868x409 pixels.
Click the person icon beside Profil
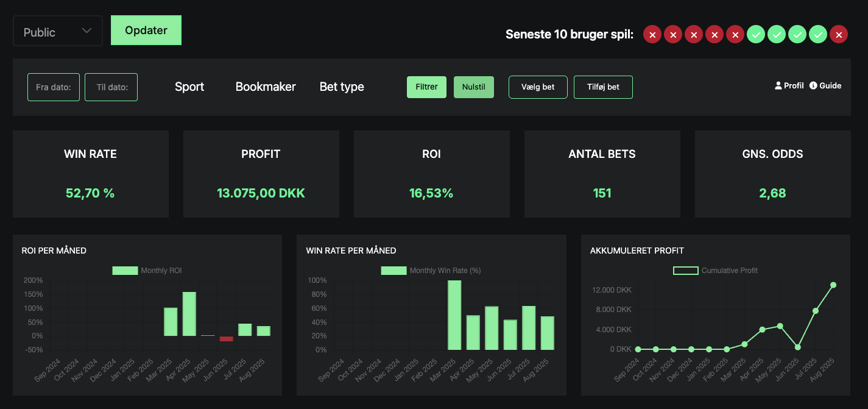[x=778, y=86]
